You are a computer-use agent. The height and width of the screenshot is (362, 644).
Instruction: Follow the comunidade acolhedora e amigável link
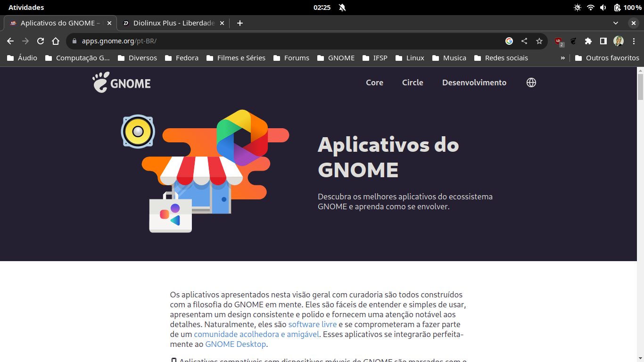(256, 334)
